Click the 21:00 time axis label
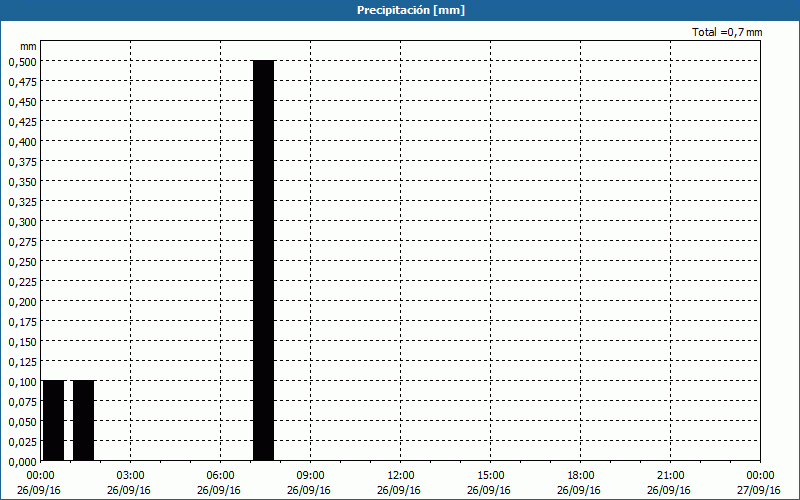Image resolution: width=800 pixels, height=500 pixels. tap(670, 476)
